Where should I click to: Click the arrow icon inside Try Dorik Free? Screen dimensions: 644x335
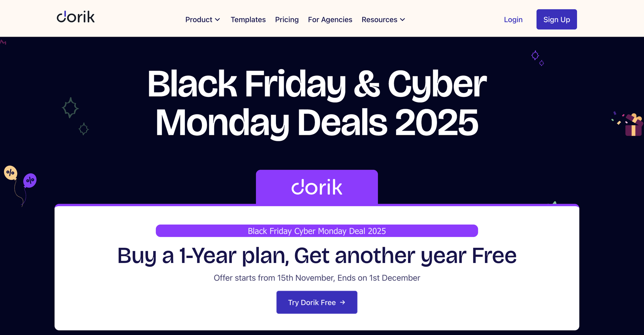tap(343, 302)
